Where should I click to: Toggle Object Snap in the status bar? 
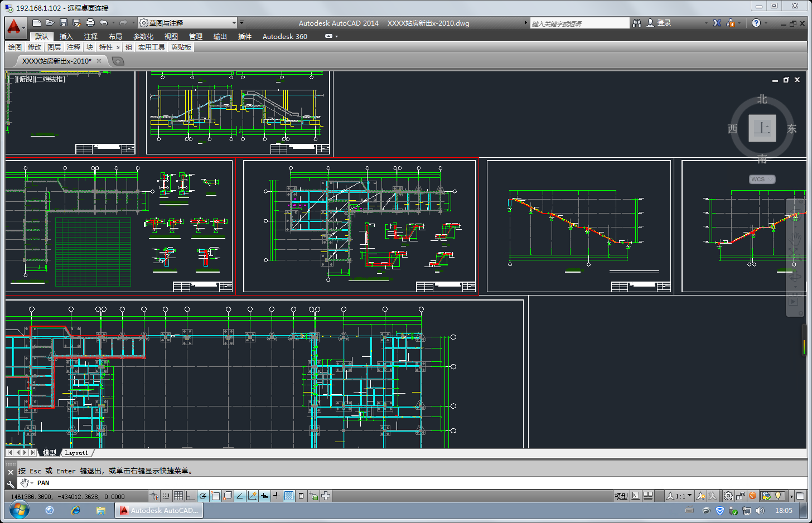[x=215, y=496]
